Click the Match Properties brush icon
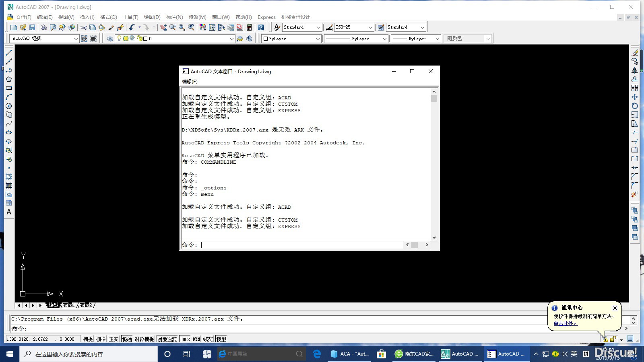 click(111, 27)
